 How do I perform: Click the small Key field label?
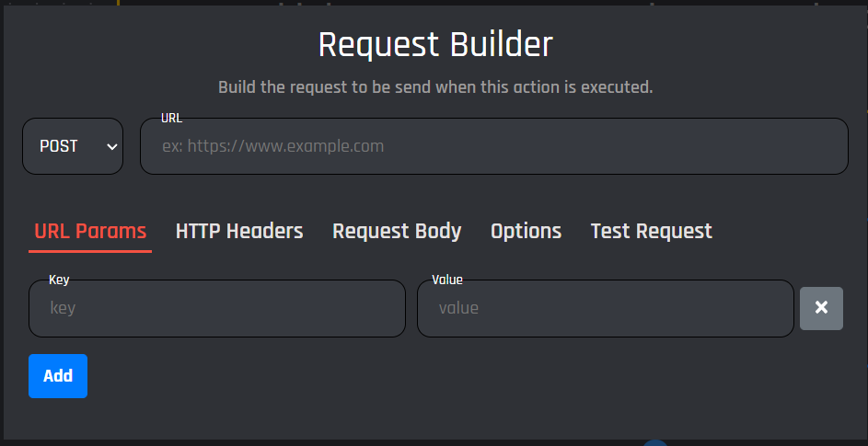click(59, 280)
